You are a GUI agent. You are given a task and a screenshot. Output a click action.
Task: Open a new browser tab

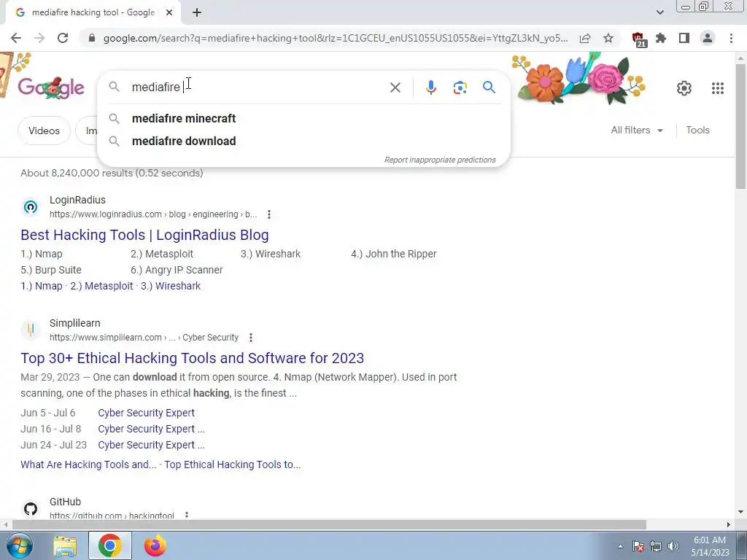197,12
